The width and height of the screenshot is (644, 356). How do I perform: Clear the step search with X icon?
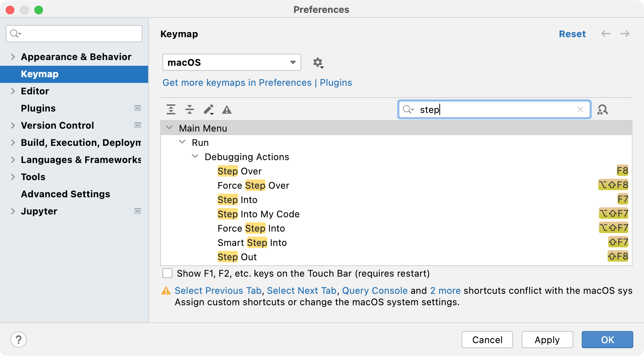click(580, 109)
